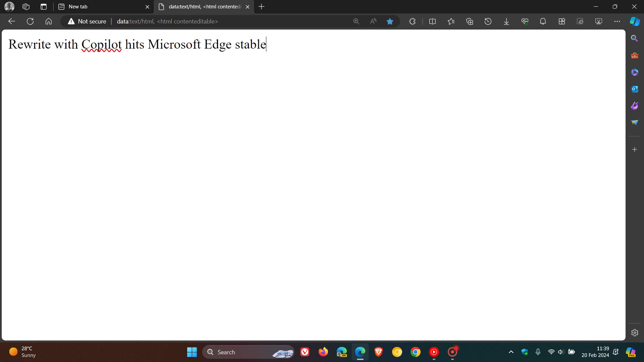Open the sidebar Tools briefcase
This screenshot has width=644, height=362.
pos(635,55)
